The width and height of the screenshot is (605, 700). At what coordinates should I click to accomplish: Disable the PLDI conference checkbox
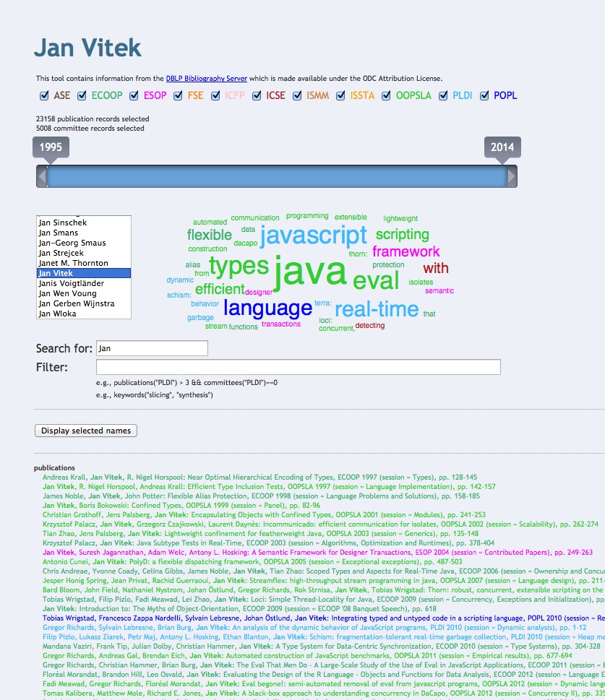tap(443, 95)
